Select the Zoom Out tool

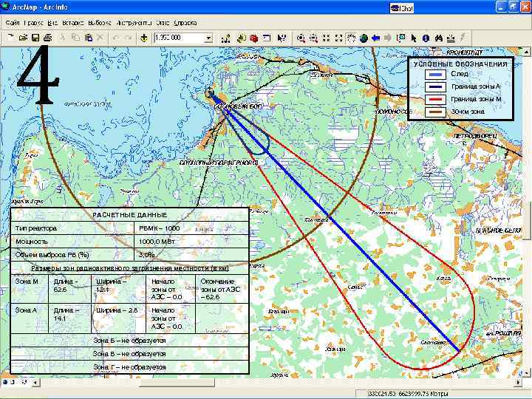[313, 38]
